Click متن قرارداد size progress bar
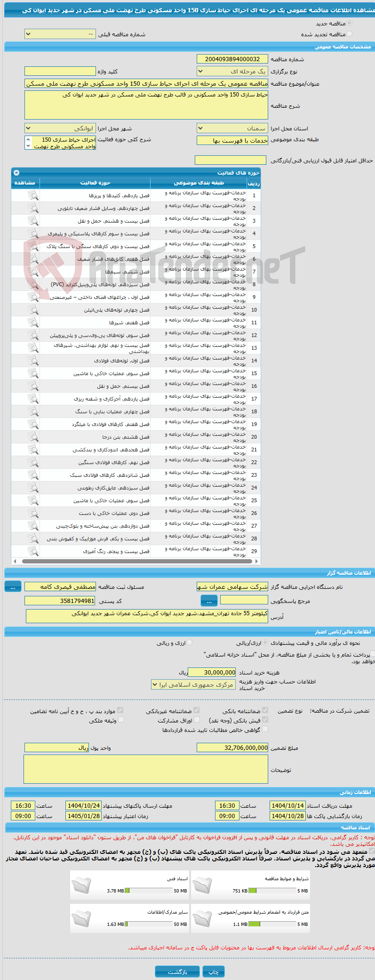 pyautogui.click(x=272, y=924)
